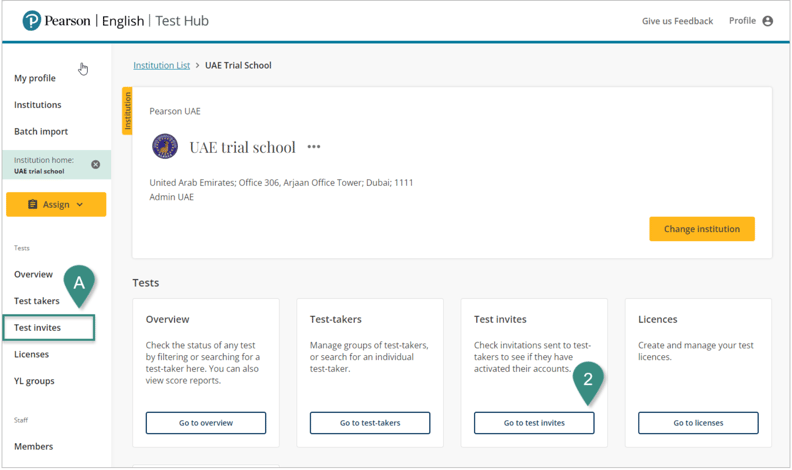Select YL groups in sidebar
The image size is (792, 470).
coord(34,381)
